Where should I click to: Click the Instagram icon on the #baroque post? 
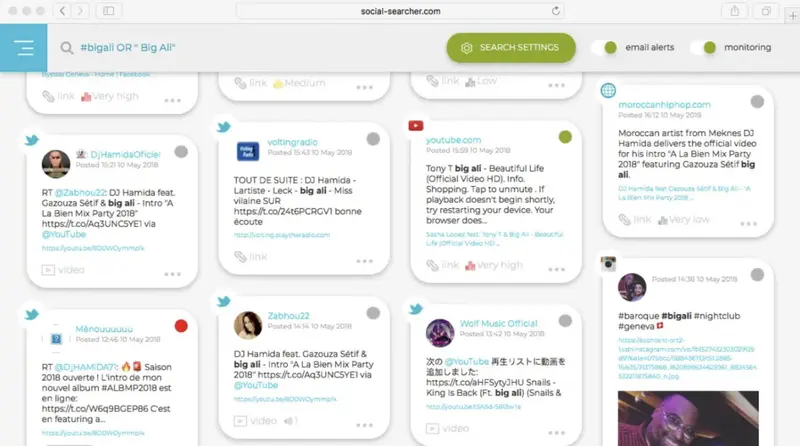[607, 264]
